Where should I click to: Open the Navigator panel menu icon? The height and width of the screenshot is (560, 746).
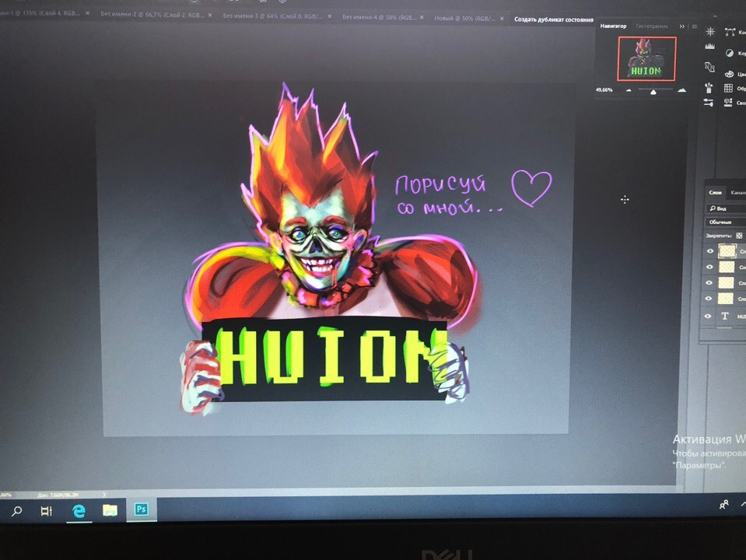click(694, 26)
